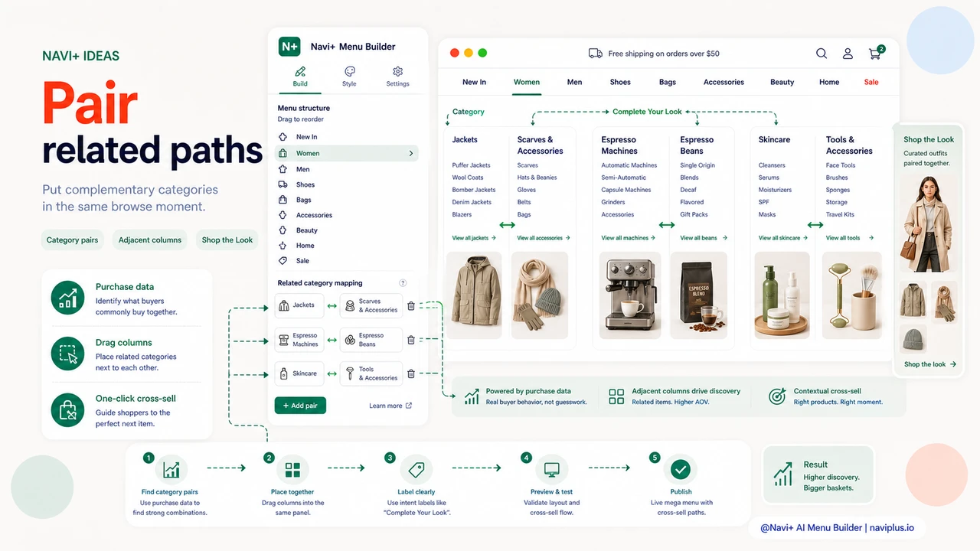The height and width of the screenshot is (551, 980).
Task: Open the Beauty store menu item
Action: tap(782, 82)
